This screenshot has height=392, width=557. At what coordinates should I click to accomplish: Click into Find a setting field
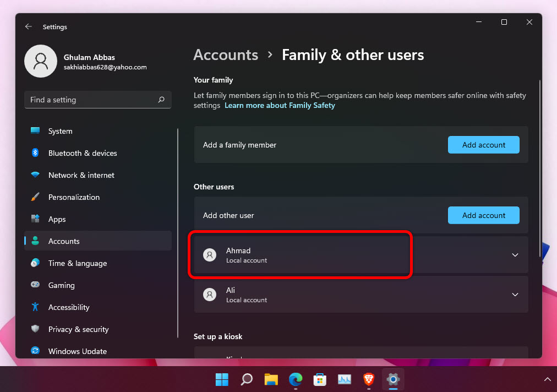click(97, 100)
